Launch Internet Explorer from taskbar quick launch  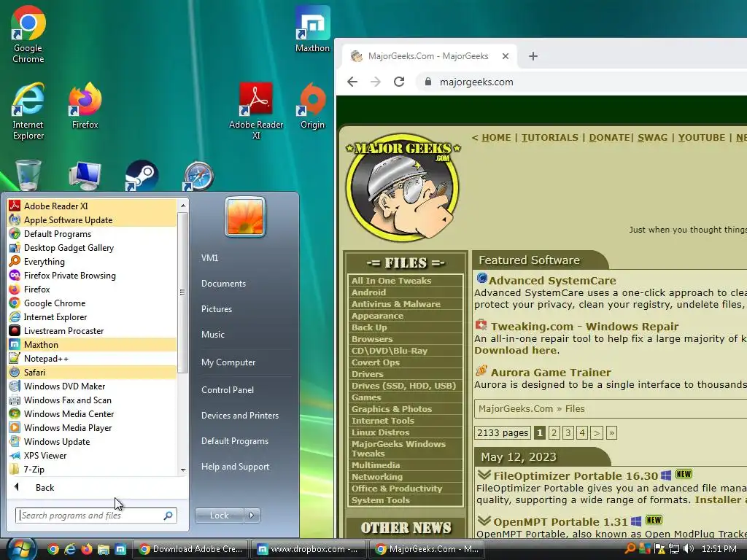(x=70, y=550)
